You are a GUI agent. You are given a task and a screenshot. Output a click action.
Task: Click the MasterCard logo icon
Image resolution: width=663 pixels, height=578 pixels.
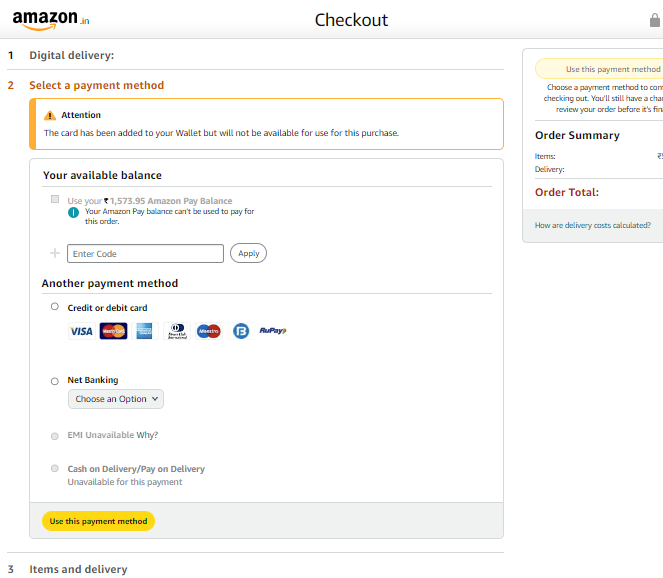tap(113, 331)
